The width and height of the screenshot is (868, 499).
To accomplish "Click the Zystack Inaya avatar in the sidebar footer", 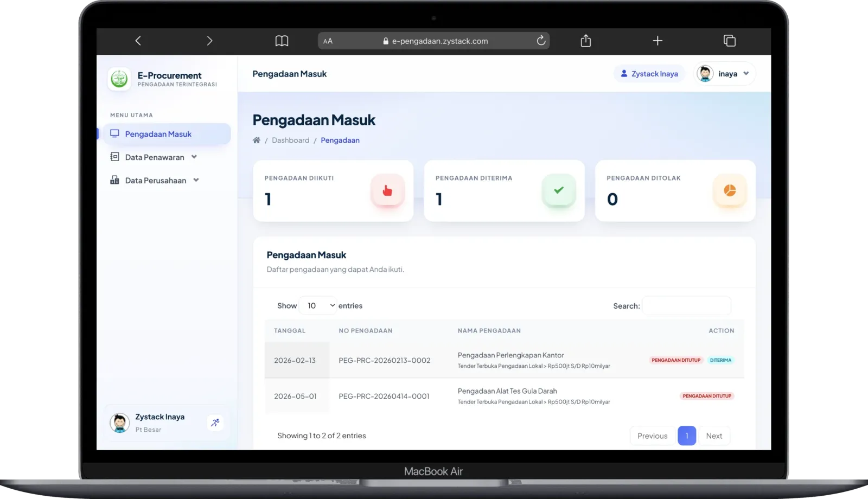I will [120, 423].
